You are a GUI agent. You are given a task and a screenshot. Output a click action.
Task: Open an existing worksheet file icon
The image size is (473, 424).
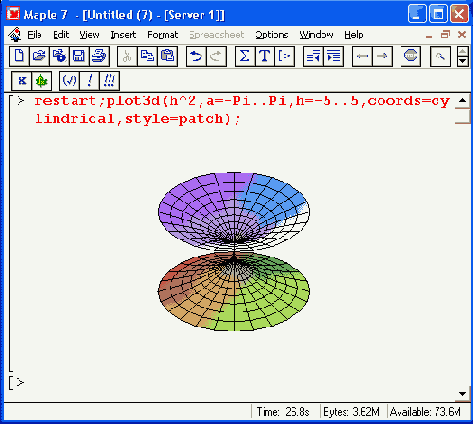pos(39,56)
